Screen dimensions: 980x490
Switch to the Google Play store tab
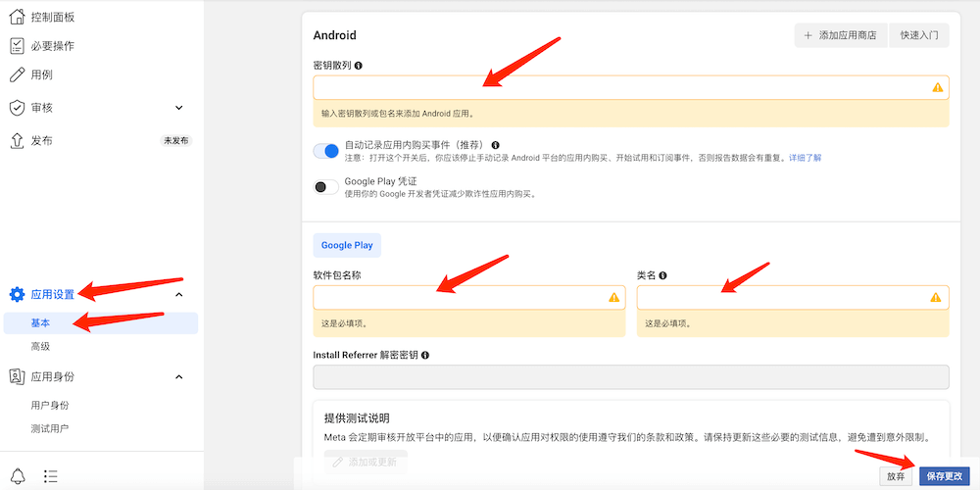[346, 245]
